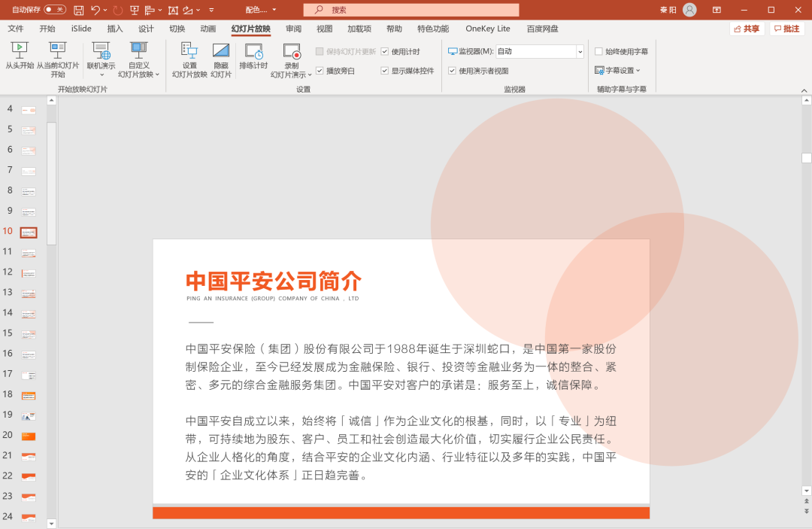Screen dimensions: 812x529
Task: Open the 文件 menu tab
Action: click(16, 29)
